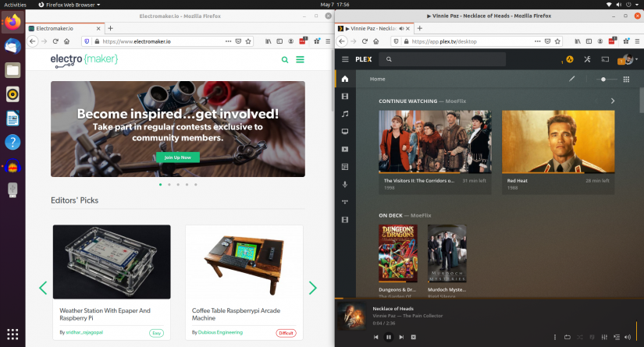Image resolution: width=644 pixels, height=347 pixels.
Task: Adjust the Plex poster size slider
Action: pyautogui.click(x=607, y=80)
